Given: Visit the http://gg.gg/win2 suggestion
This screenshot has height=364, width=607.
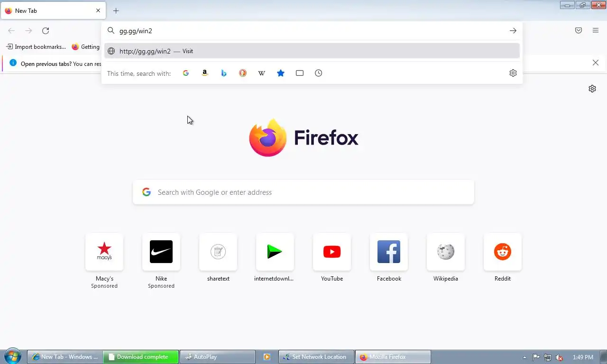Looking at the screenshot, I should click(312, 51).
